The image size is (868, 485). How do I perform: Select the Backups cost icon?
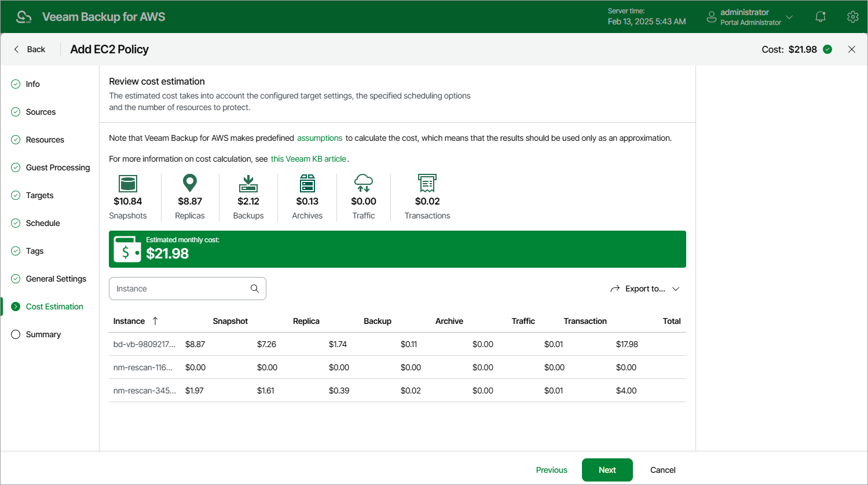click(248, 183)
